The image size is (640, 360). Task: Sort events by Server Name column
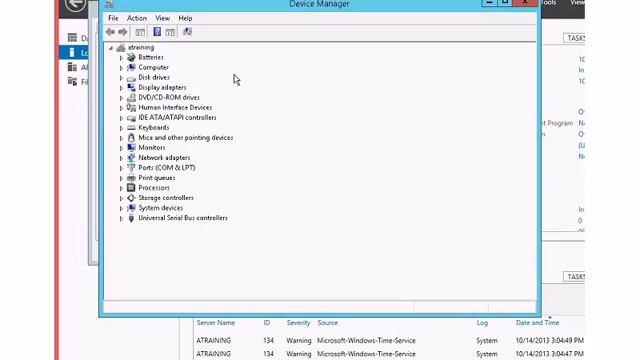pyautogui.click(x=216, y=323)
